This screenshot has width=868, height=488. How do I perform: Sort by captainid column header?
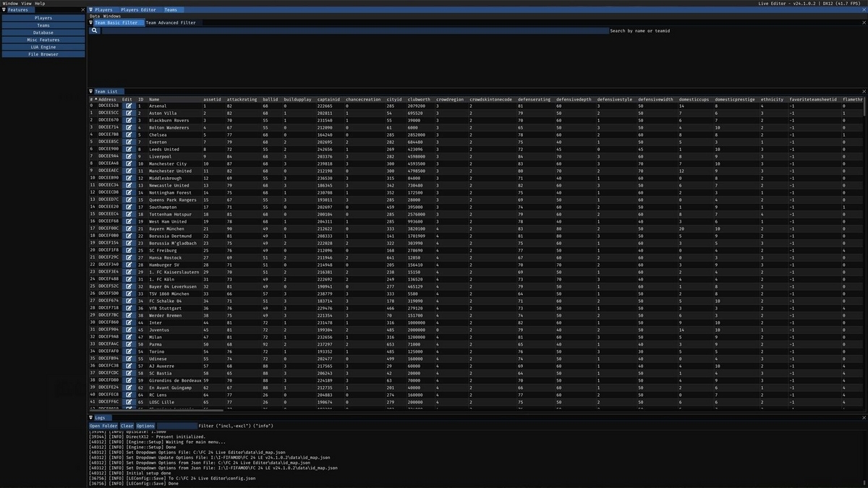(x=329, y=99)
